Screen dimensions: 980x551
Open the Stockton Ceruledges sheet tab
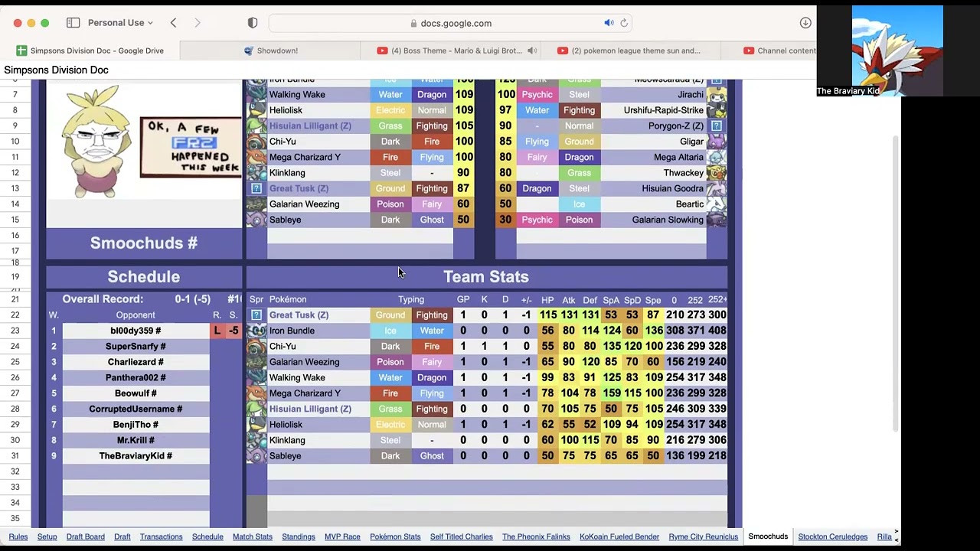(x=832, y=536)
